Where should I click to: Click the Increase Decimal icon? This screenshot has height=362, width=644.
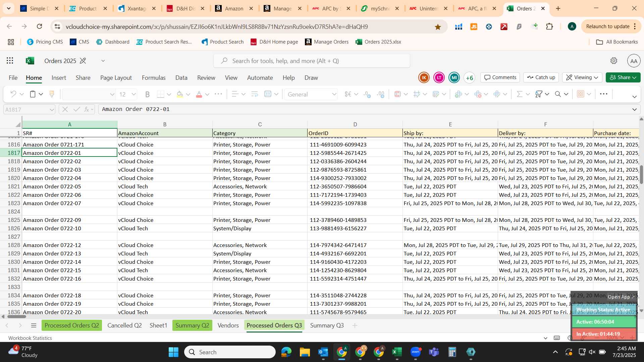click(x=367, y=94)
